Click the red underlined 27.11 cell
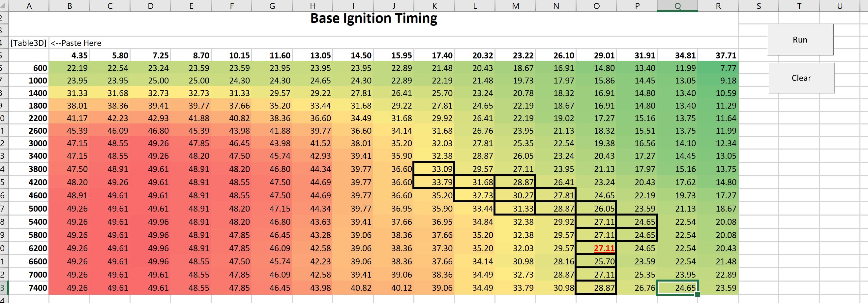 pos(604,248)
